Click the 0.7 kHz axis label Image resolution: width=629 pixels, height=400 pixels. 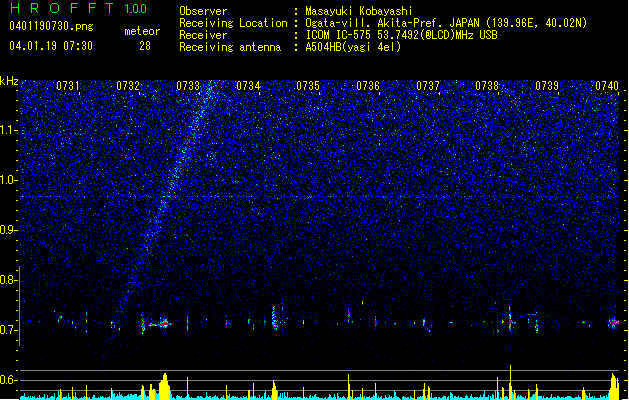coord(9,330)
